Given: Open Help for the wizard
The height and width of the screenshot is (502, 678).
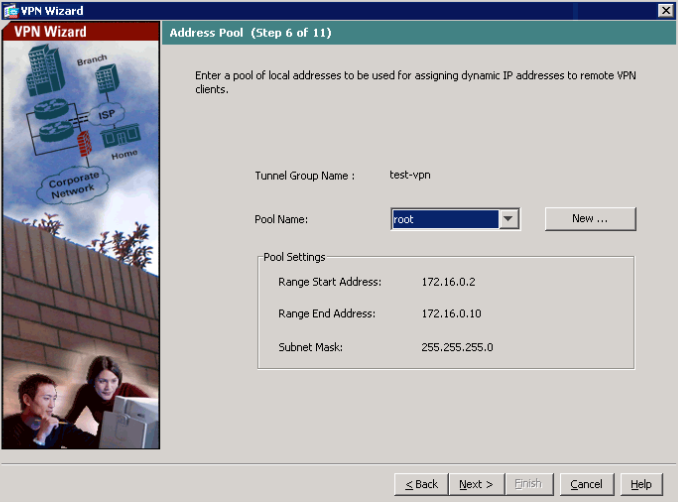Looking at the screenshot, I should pyautogui.click(x=641, y=484).
